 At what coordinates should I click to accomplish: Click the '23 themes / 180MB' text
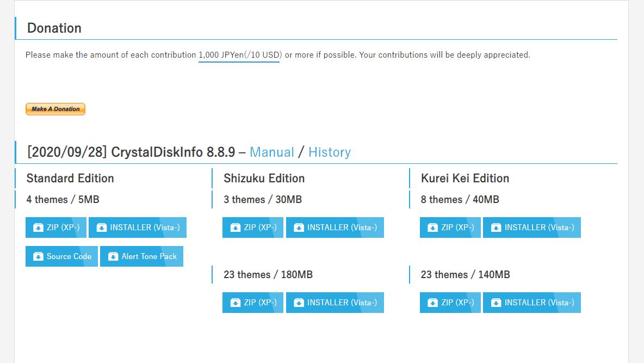click(x=268, y=275)
